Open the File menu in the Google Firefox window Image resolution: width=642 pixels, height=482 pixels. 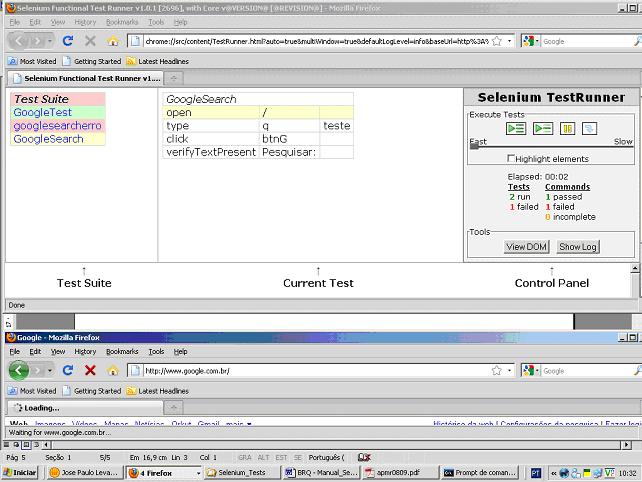15,351
